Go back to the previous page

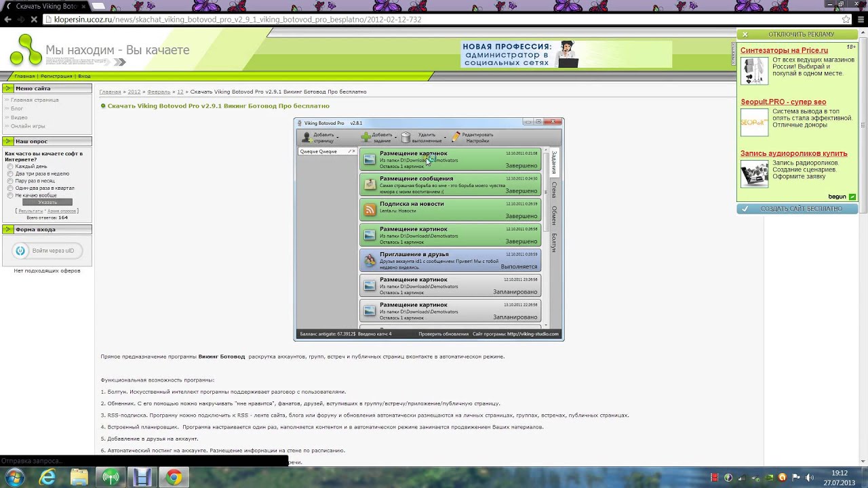(7, 20)
